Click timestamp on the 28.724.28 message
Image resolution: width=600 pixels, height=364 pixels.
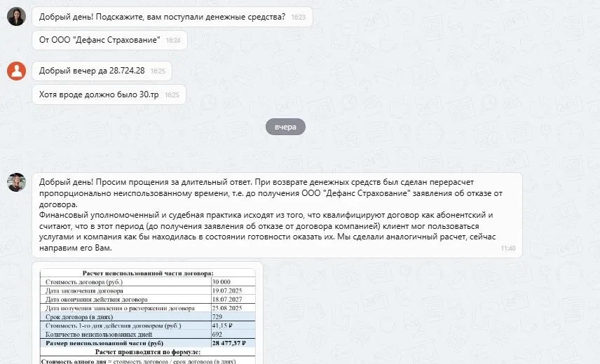pyautogui.click(x=158, y=71)
